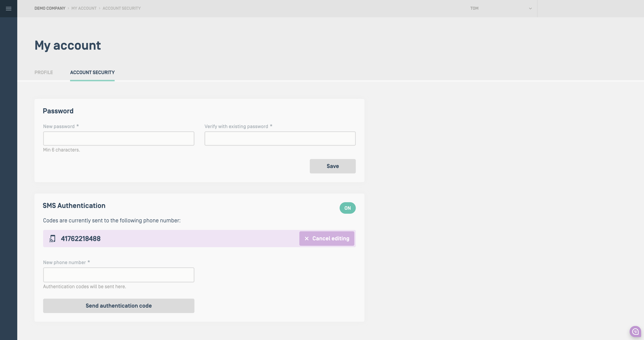The image size is (644, 340).
Task: Click the phone icon beside the number
Action: click(x=52, y=239)
